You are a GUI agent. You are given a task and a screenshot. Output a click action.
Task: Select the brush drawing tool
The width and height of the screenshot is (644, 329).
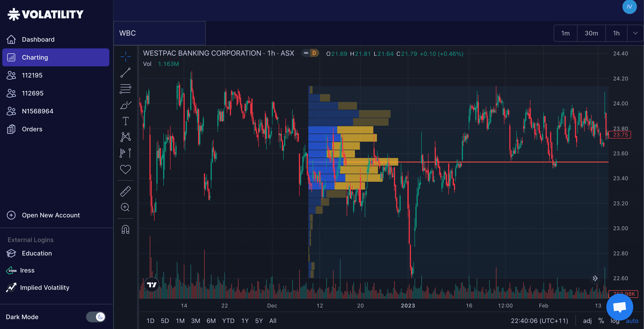125,105
